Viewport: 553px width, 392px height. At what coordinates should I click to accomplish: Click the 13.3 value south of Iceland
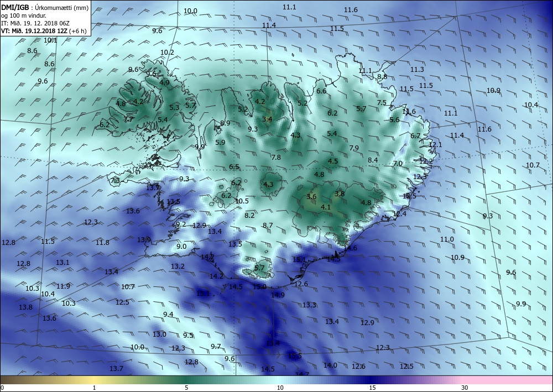[309, 305]
